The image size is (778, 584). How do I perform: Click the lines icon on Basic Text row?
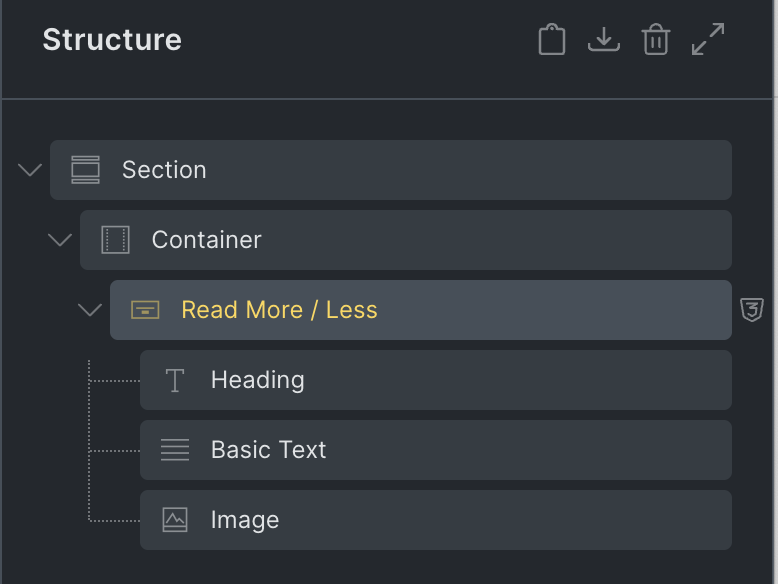175,450
